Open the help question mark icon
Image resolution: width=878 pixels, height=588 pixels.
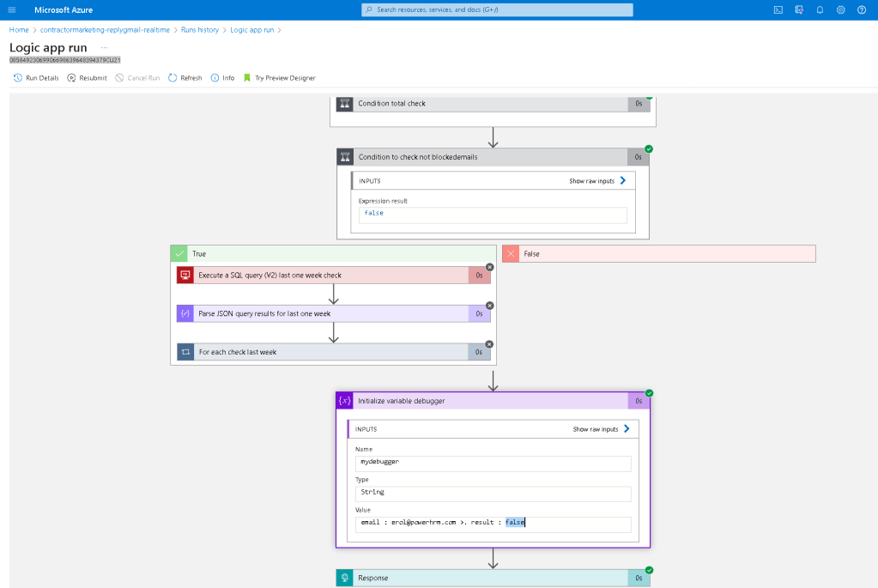862,10
